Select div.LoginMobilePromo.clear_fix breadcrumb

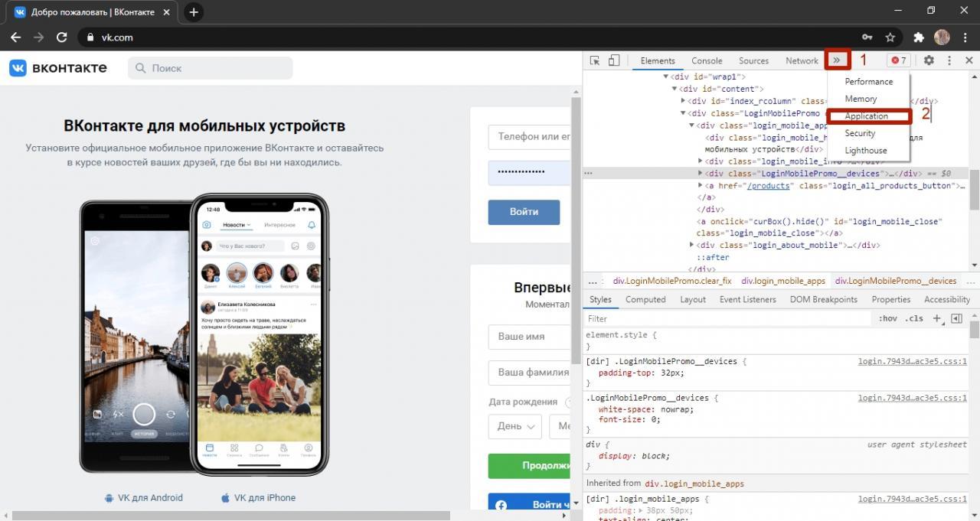672,281
